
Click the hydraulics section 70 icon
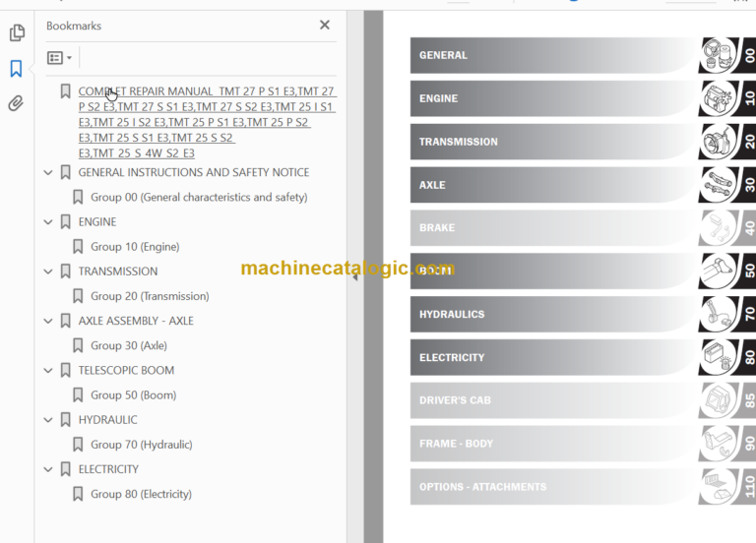tap(719, 314)
